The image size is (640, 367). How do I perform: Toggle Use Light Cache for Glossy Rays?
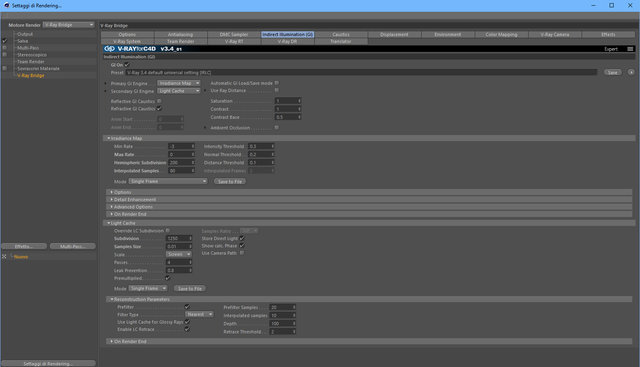(x=187, y=322)
